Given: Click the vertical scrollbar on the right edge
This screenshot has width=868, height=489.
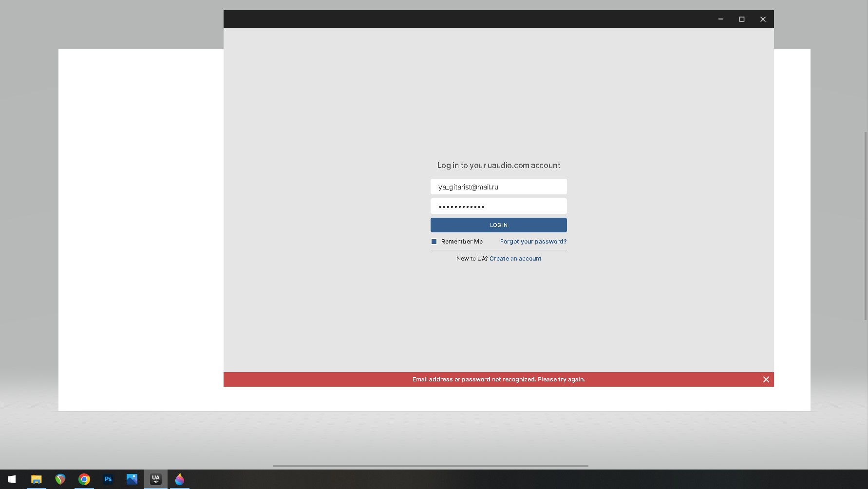Looking at the screenshot, I should pos(866,226).
